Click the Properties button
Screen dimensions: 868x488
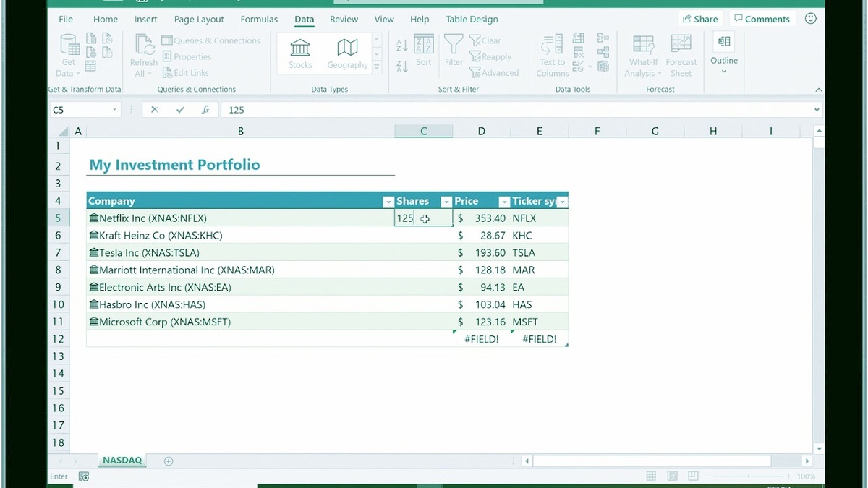187,57
